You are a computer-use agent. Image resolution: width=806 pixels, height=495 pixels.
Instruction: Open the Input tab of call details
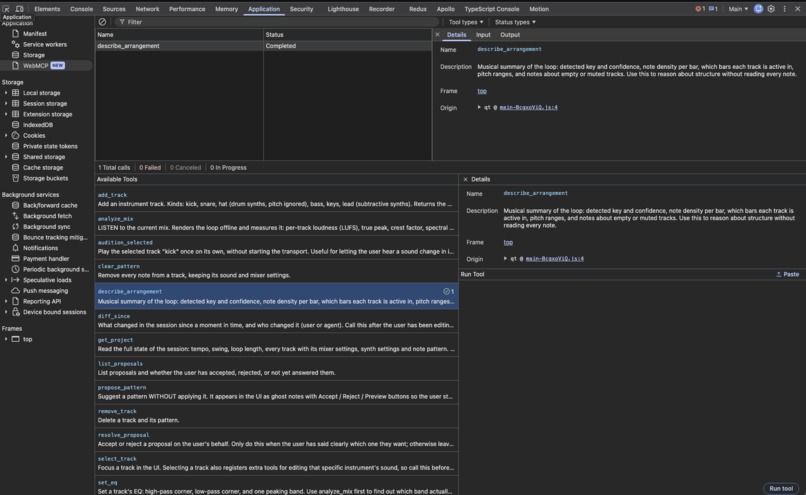483,35
